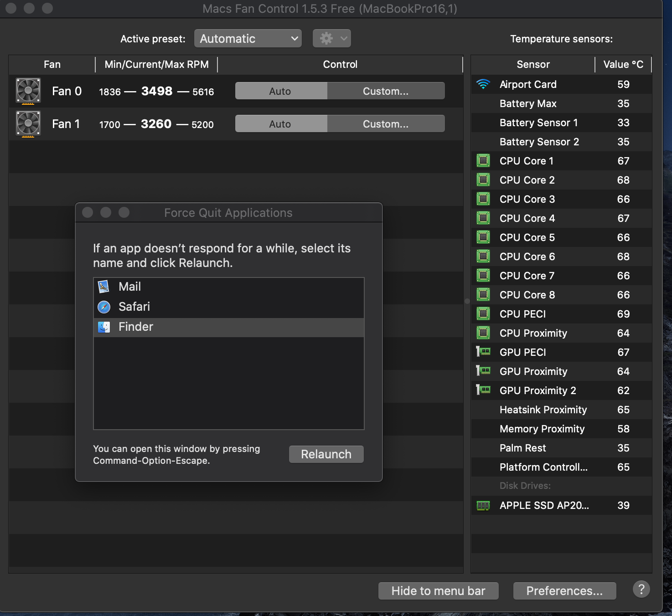Click the Fan column header
This screenshot has height=616, width=672.
52,64
